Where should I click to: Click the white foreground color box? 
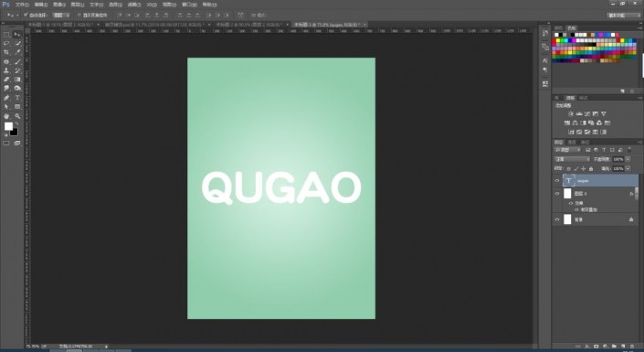tap(8, 126)
